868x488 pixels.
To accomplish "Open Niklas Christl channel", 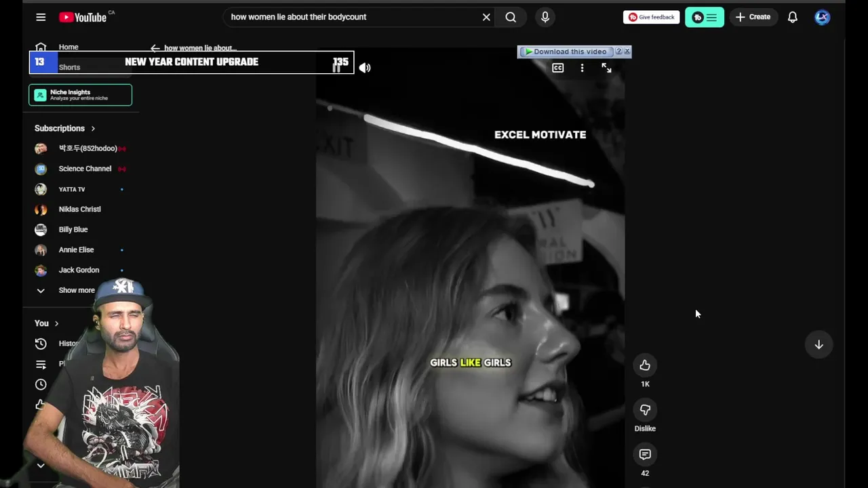I will tap(81, 209).
